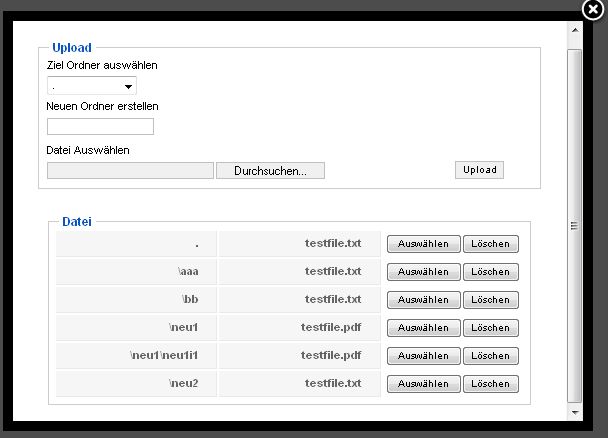608x438 pixels.
Task: Click the vertical scrollbar thumb
Action: (575, 226)
